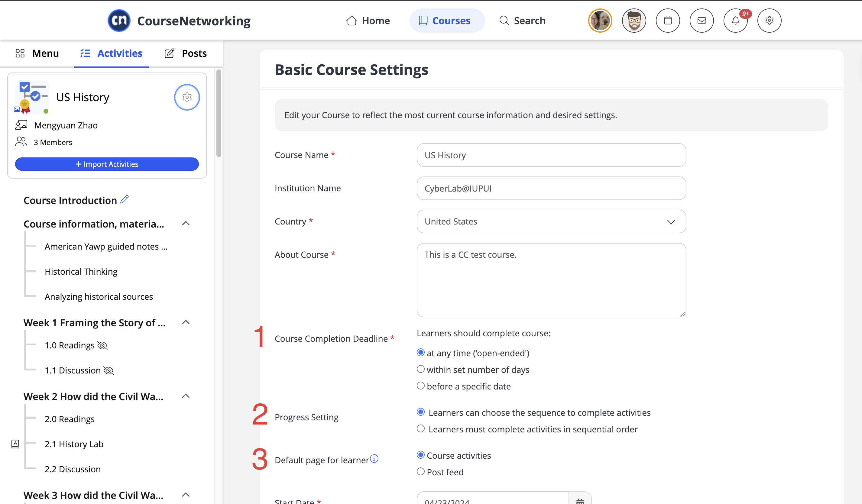Screen dimensions: 862x504
Task: Click the 'Course Introduction' heading
Action: coord(70,200)
